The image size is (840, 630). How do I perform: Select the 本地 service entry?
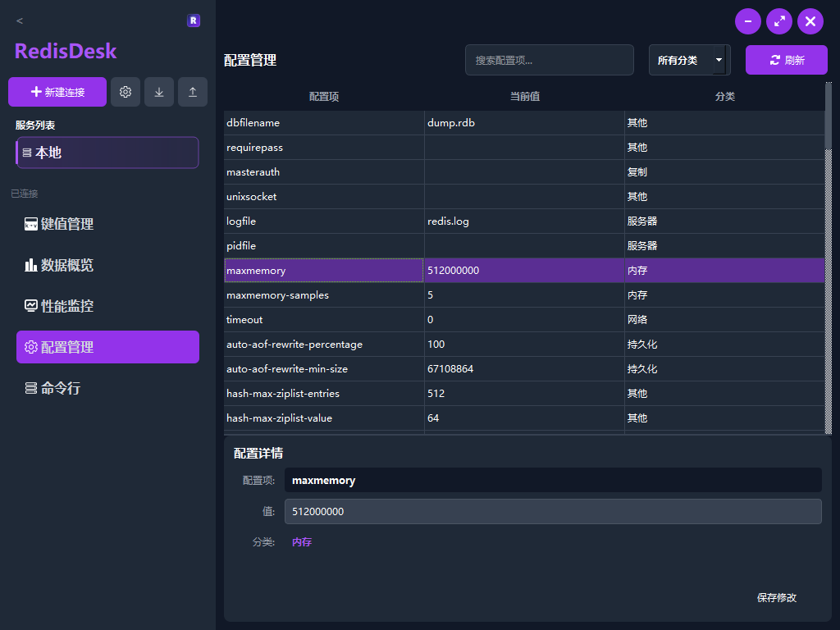(x=107, y=153)
